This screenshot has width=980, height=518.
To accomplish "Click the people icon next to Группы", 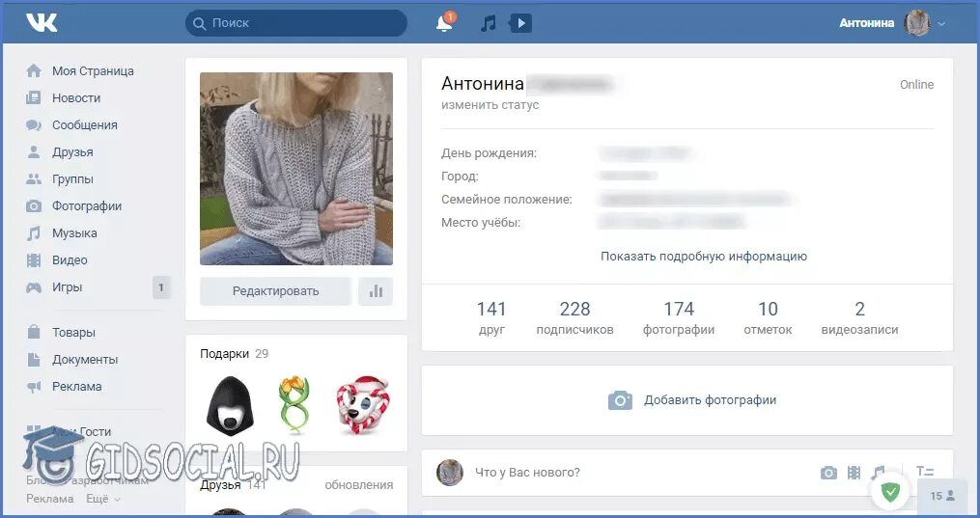I will pyautogui.click(x=34, y=179).
